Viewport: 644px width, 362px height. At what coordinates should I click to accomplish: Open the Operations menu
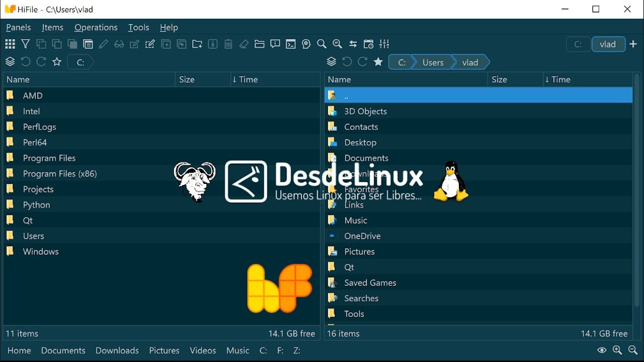pyautogui.click(x=96, y=27)
